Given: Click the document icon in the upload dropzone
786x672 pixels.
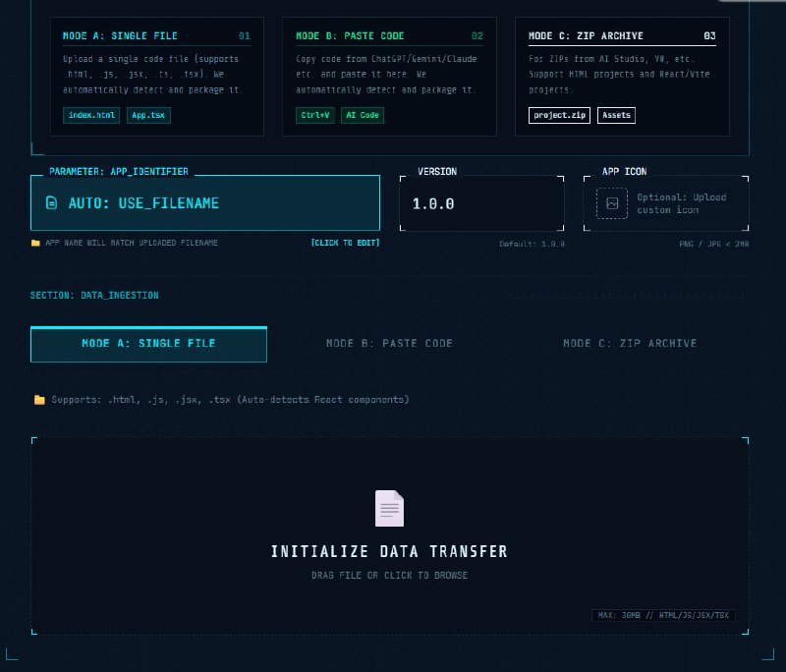Looking at the screenshot, I should pyautogui.click(x=389, y=508).
